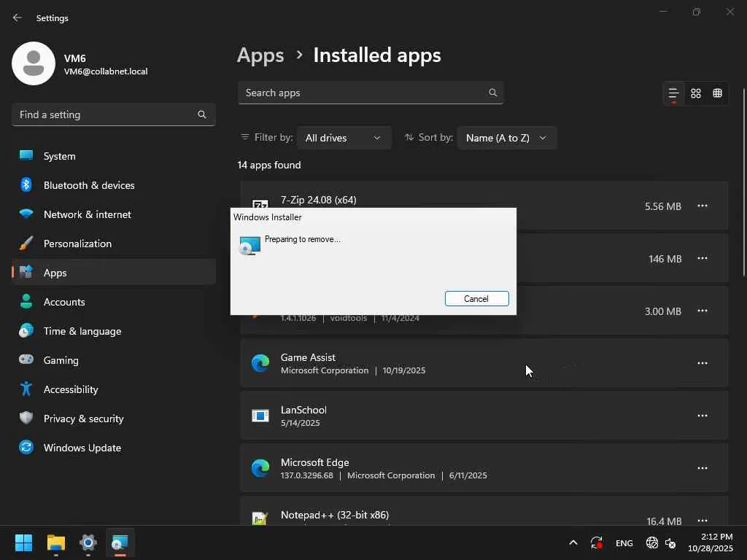The image size is (747, 560).
Task: Open more options for LanSchool
Action: coord(702,416)
